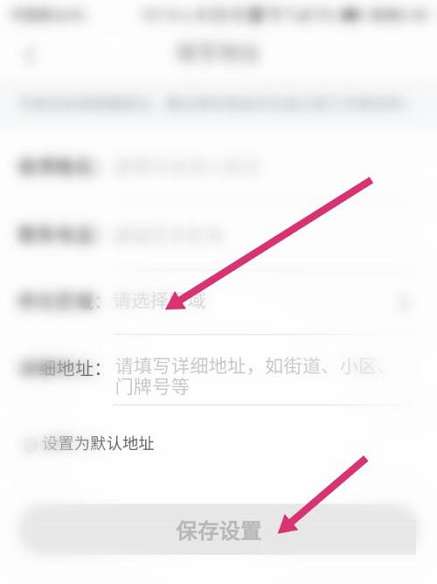
Task: Click the 保存设置 button
Action: 219,530
